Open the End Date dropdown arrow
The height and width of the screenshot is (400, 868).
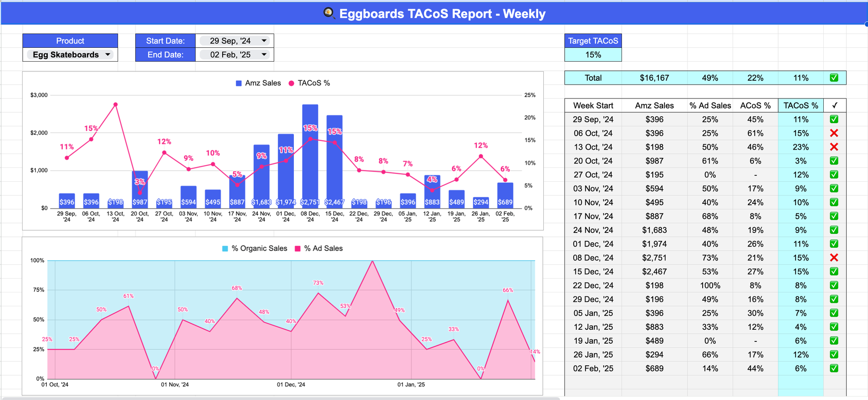click(264, 55)
